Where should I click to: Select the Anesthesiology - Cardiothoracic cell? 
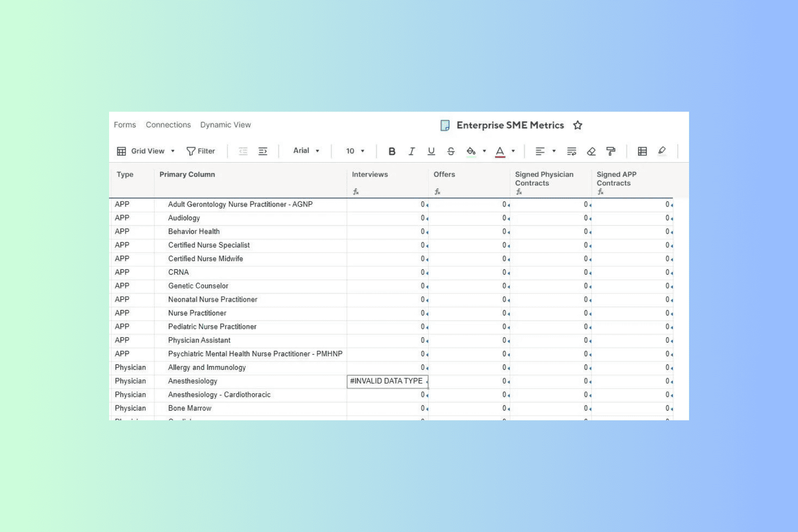tap(250, 395)
